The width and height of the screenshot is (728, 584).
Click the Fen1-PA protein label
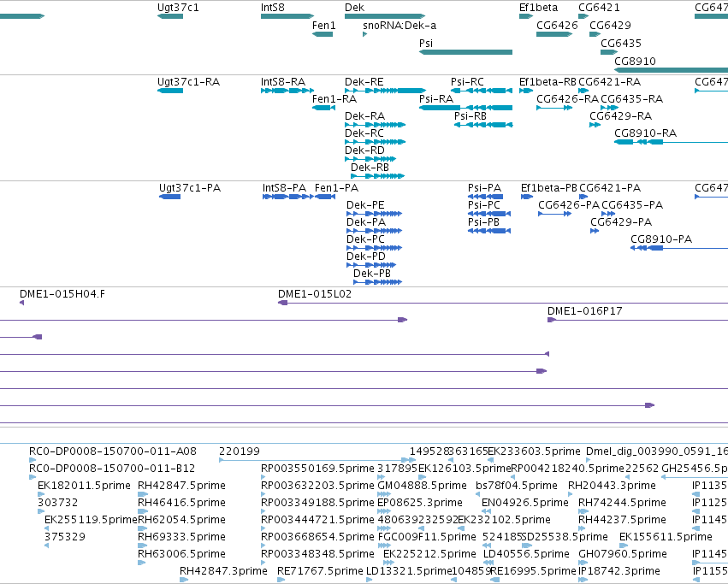coord(336,188)
